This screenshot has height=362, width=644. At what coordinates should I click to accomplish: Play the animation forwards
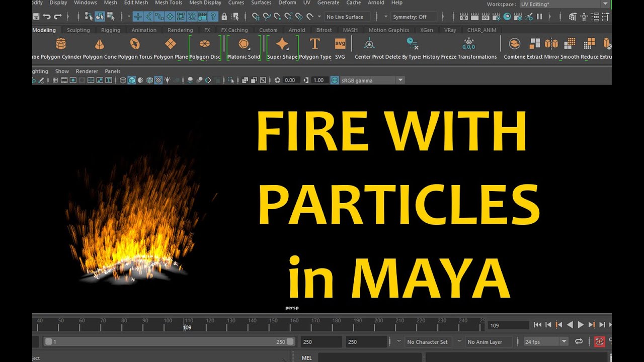click(581, 325)
